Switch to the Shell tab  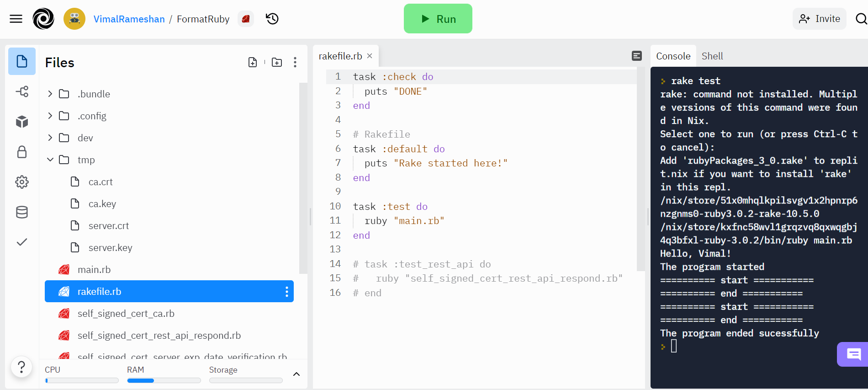point(712,56)
